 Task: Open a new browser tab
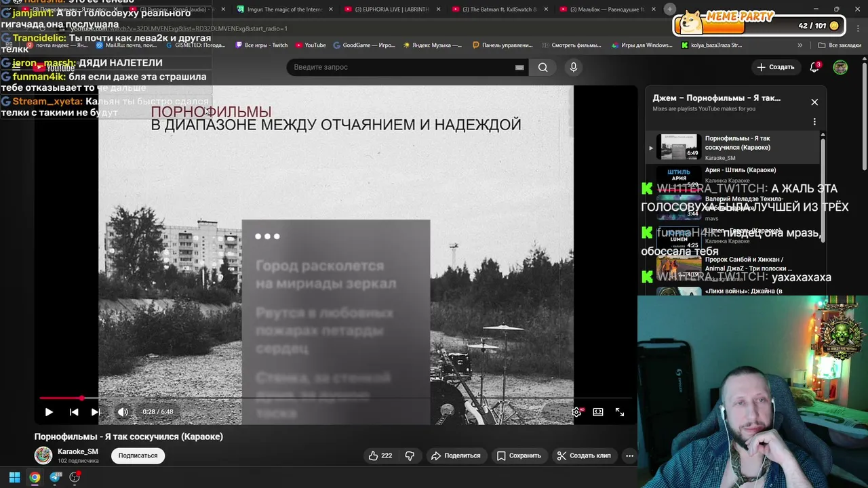(669, 9)
